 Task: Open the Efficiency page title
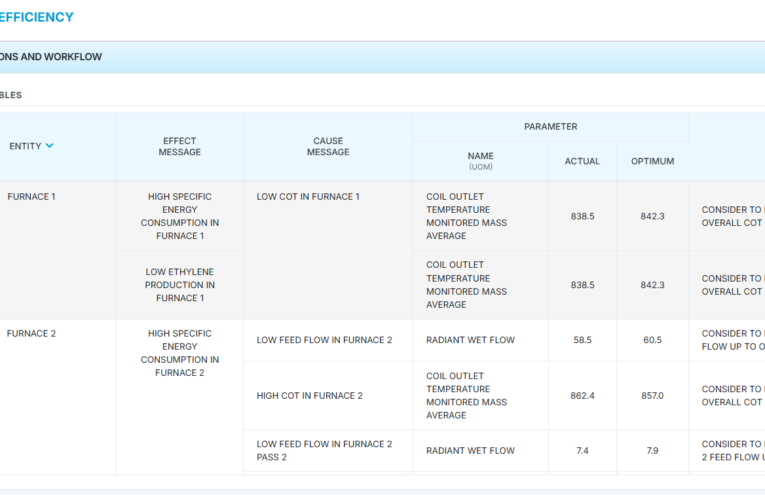coord(37,17)
